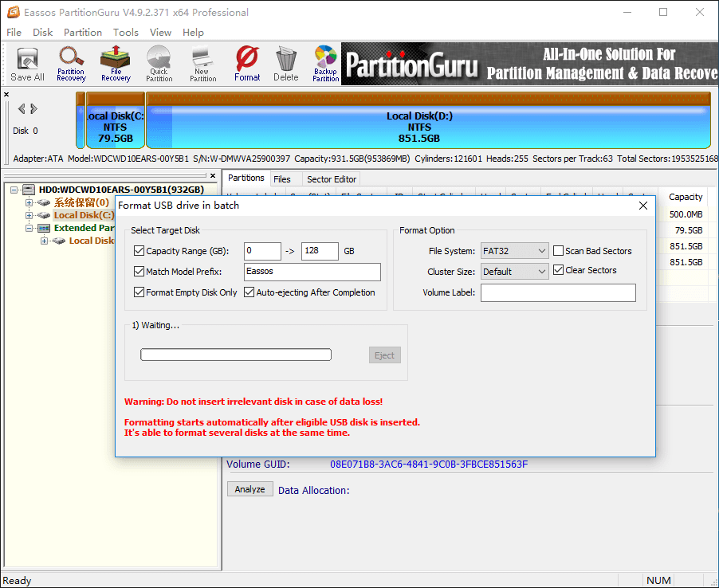Click the capacity range maximum field
719x588 pixels.
pyautogui.click(x=320, y=251)
